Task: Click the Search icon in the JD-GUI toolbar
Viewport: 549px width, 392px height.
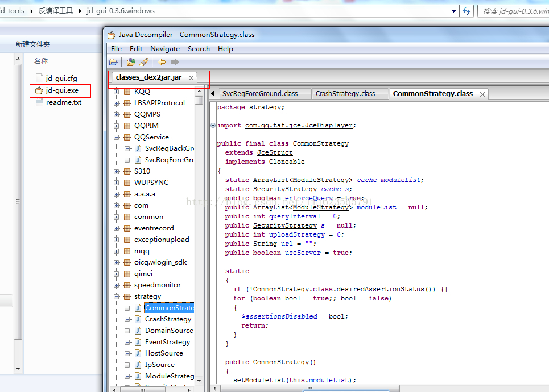Action: 144,62
